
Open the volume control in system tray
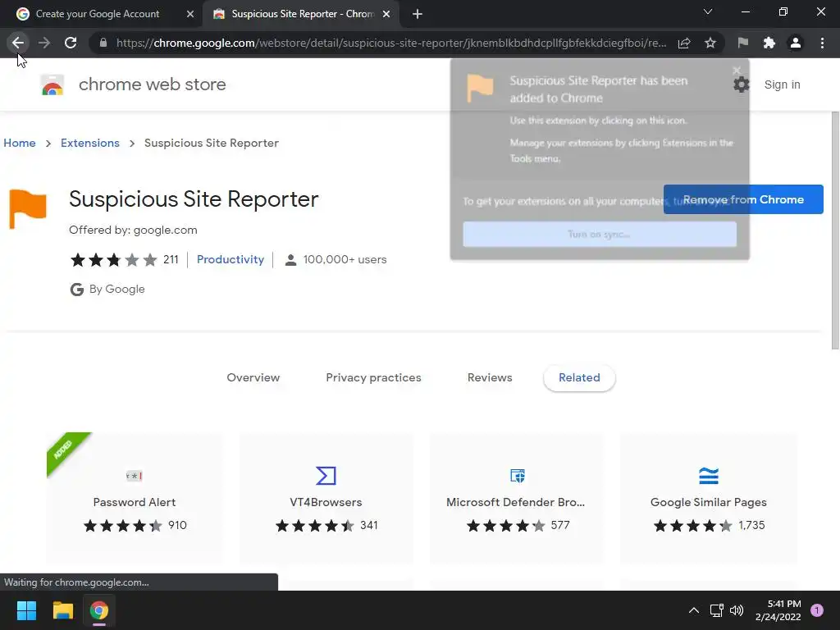pyautogui.click(x=737, y=610)
